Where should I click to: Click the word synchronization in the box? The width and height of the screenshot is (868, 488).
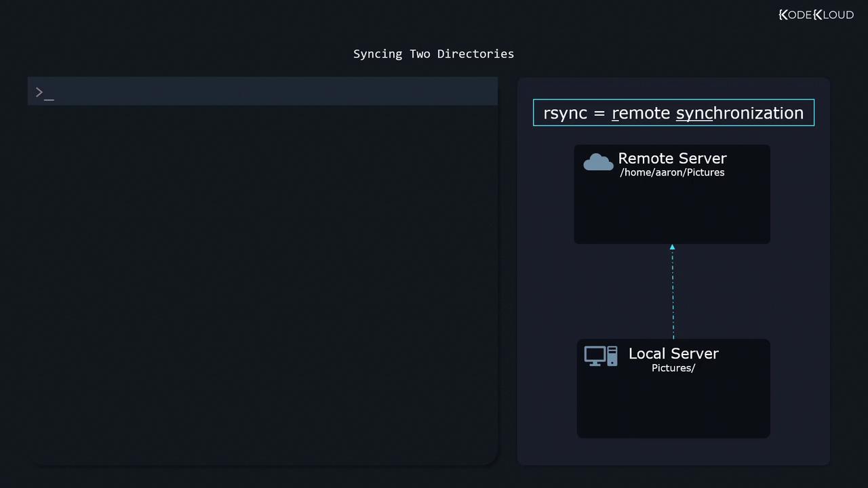[739, 113]
